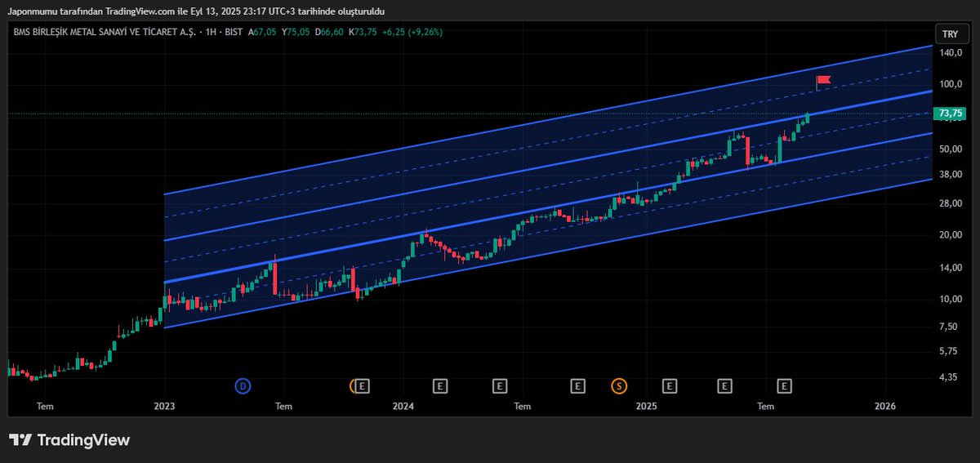This screenshot has width=980, height=463.
Task: Click the TradingView logo
Action: (x=69, y=439)
